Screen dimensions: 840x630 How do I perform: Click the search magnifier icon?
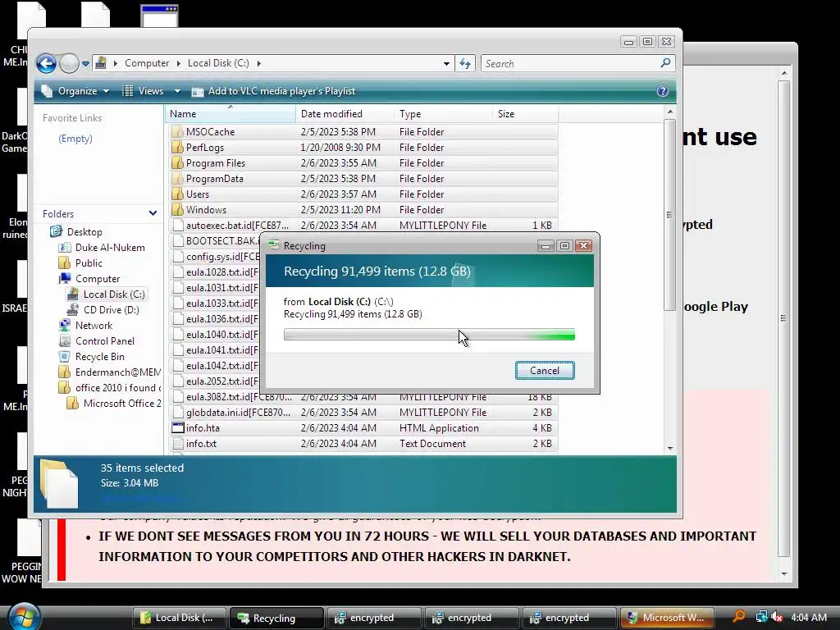[665, 62]
